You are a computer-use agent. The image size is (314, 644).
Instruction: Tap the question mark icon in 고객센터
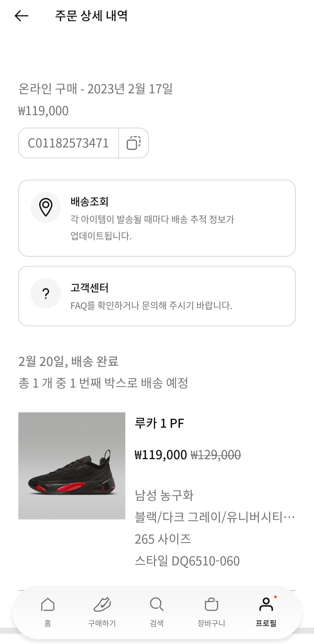pyautogui.click(x=46, y=293)
